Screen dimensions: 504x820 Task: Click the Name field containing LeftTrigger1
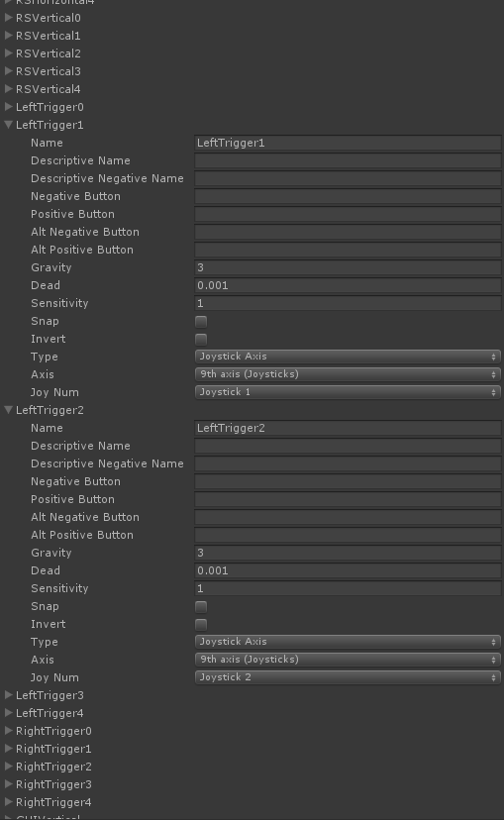point(348,143)
